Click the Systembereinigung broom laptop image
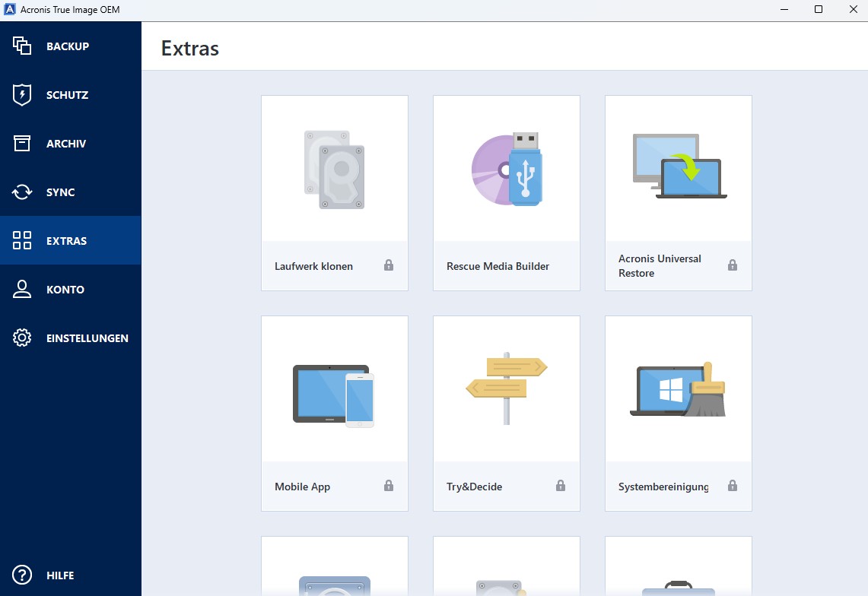The width and height of the screenshot is (868, 596). click(678, 389)
